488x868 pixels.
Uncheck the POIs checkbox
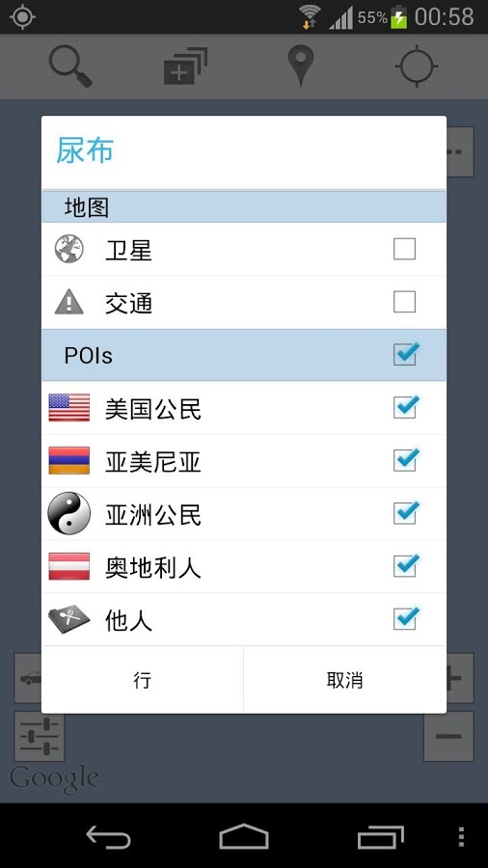pyautogui.click(x=406, y=354)
